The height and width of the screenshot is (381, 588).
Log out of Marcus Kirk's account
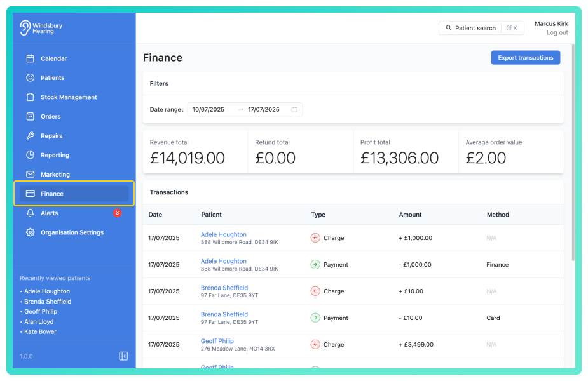pos(557,32)
